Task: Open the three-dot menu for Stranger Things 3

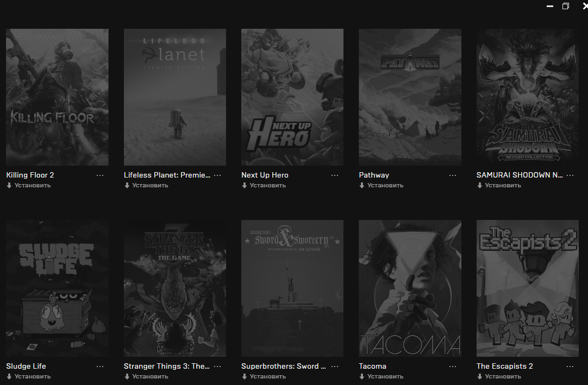Action: click(217, 367)
